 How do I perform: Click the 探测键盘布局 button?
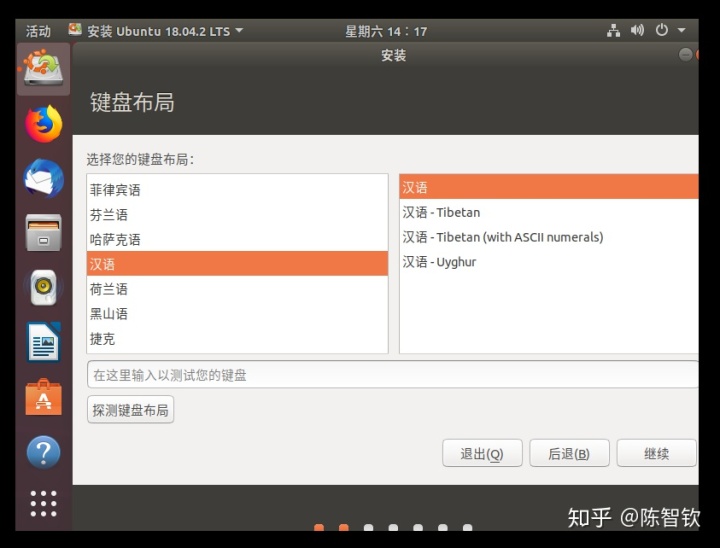[x=130, y=410]
